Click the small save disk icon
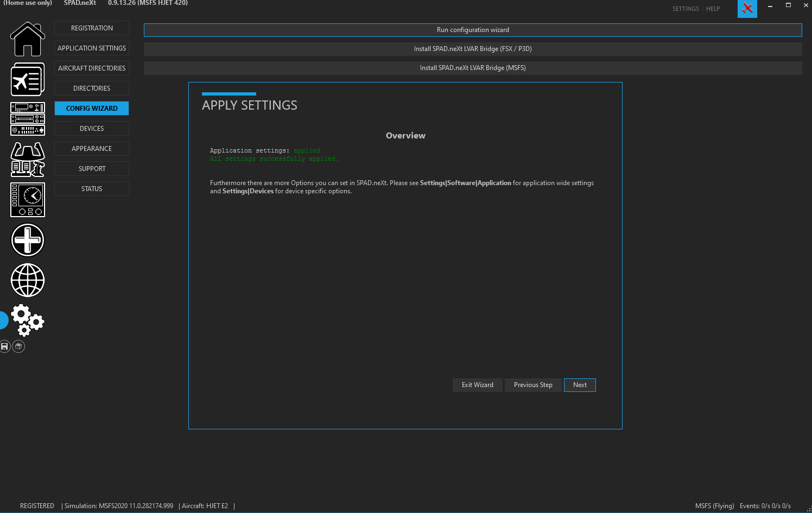Image resolution: width=812 pixels, height=513 pixels. (x=5, y=346)
